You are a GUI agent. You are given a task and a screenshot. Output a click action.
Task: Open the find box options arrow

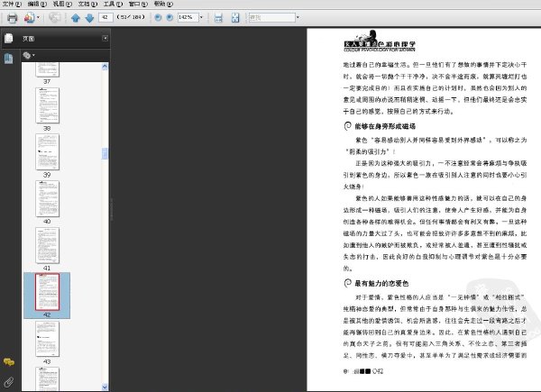298,17
